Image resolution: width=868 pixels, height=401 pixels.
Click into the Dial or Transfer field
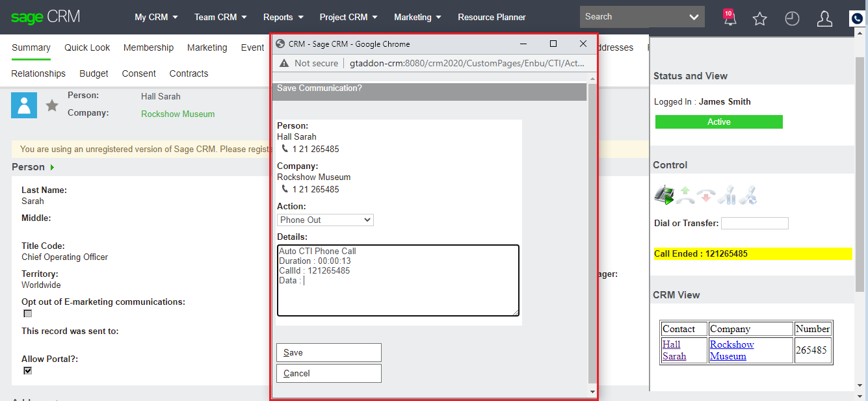(755, 224)
